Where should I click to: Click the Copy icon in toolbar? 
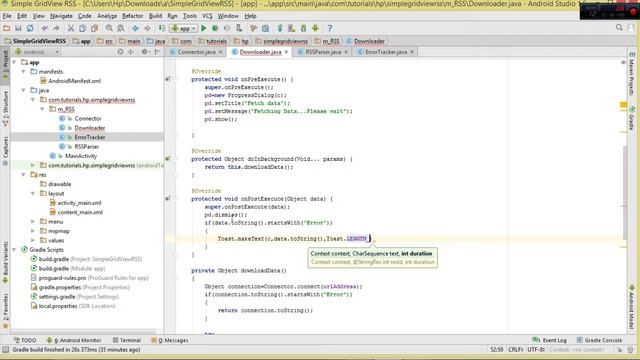[82, 28]
